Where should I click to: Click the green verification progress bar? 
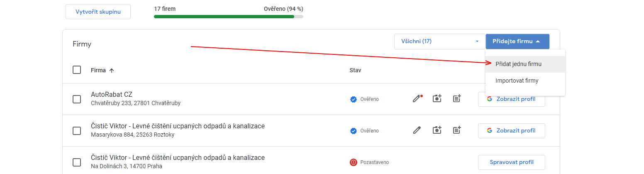[224, 17]
